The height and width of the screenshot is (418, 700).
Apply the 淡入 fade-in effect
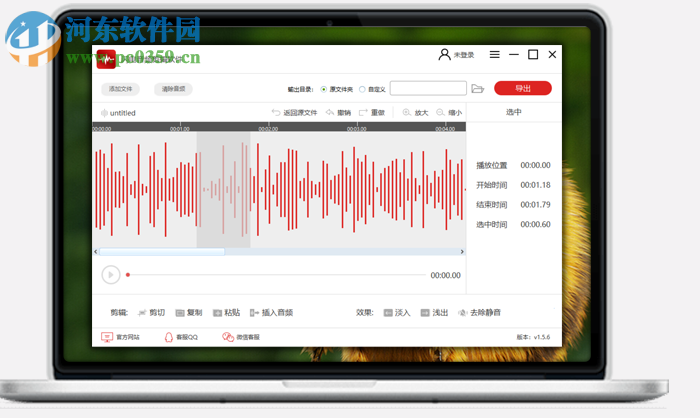click(x=397, y=313)
